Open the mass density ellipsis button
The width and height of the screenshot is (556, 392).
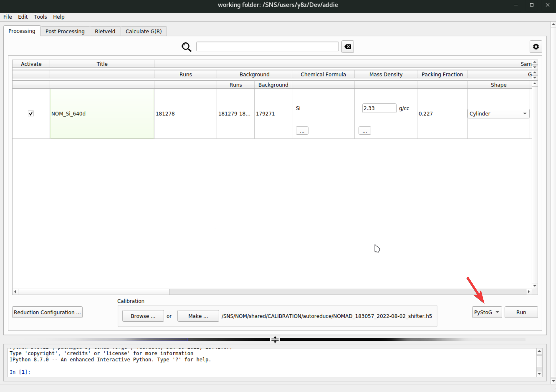[x=365, y=131]
